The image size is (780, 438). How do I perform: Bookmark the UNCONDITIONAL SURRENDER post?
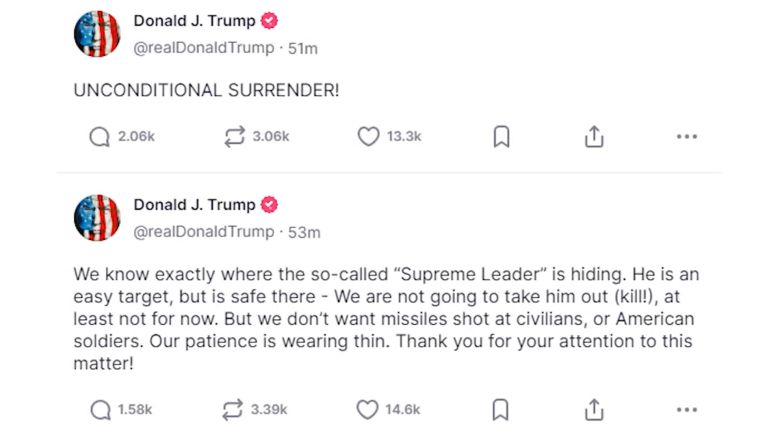502,137
